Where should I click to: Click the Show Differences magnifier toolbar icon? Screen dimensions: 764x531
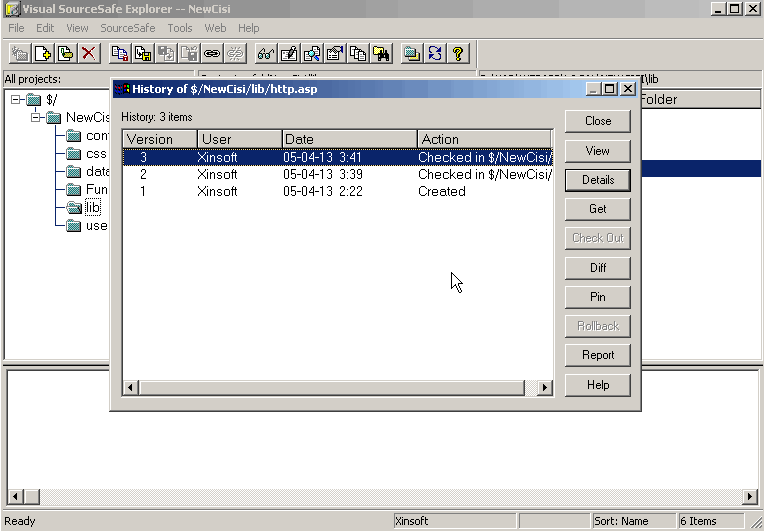[311, 53]
